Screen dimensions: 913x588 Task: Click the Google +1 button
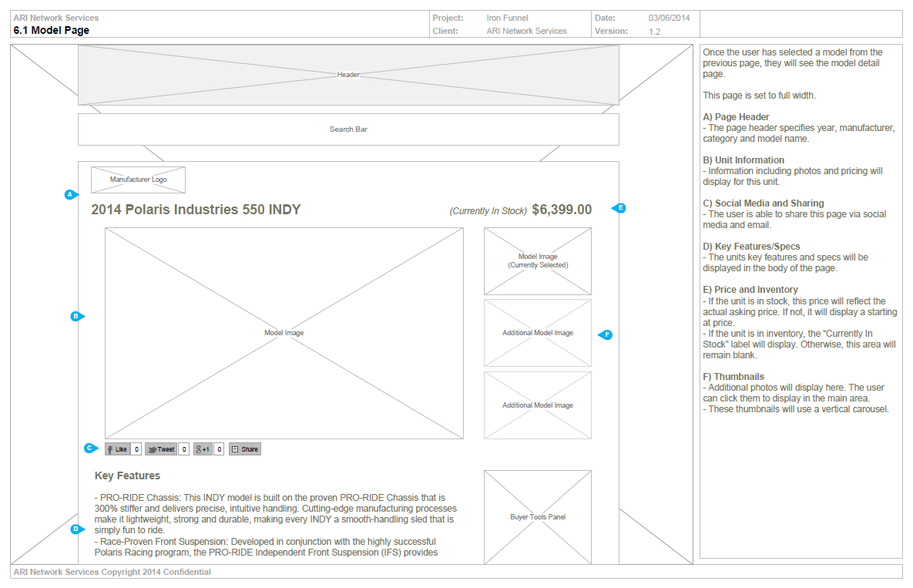pyautogui.click(x=203, y=449)
